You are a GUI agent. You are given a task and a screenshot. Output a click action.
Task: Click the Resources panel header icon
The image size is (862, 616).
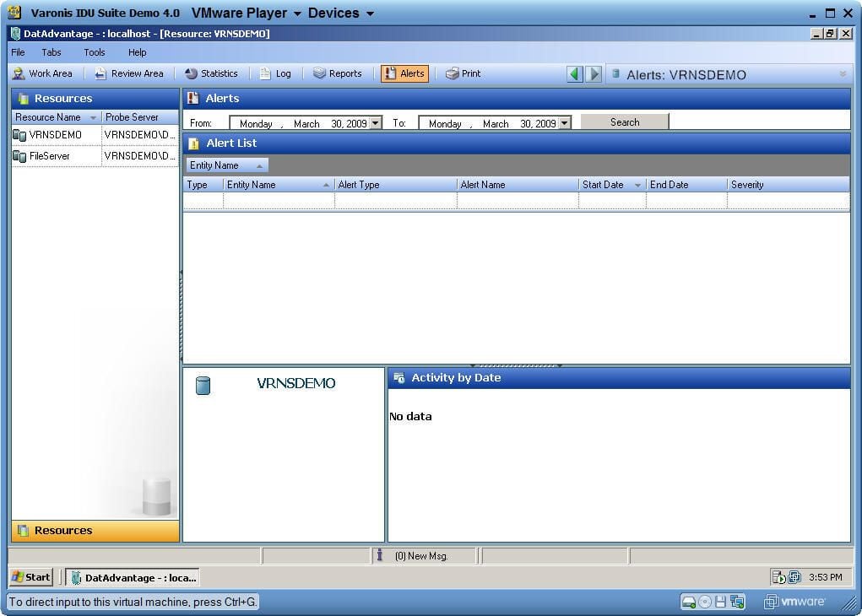23,99
